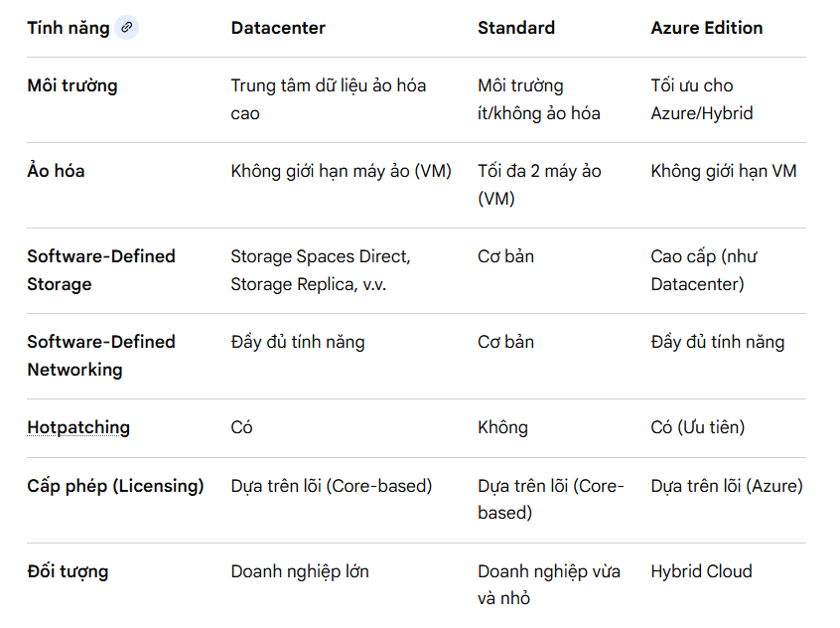Select the Standard column header
The width and height of the screenshot is (840, 628).
pos(516,28)
